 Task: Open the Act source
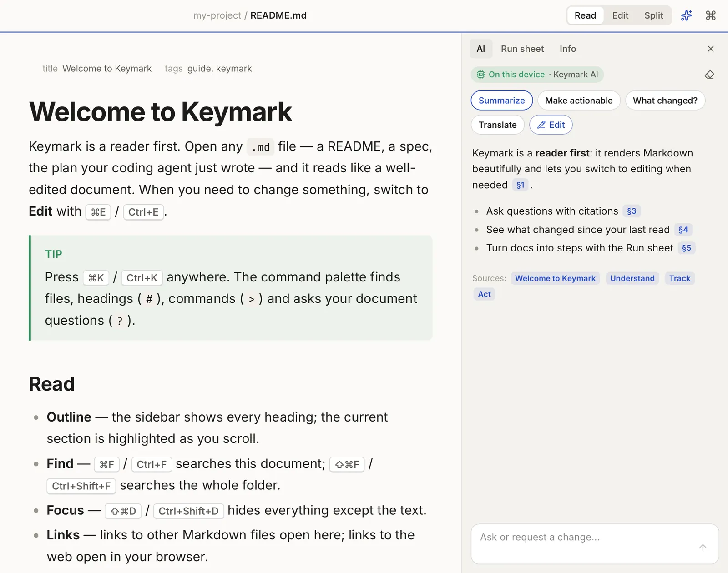pos(484,294)
